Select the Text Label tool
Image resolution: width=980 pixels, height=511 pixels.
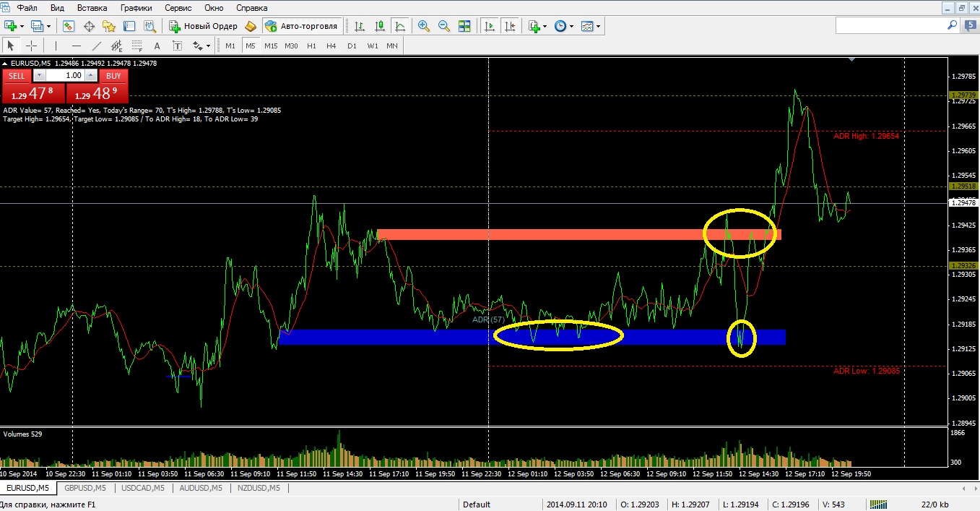click(x=178, y=46)
